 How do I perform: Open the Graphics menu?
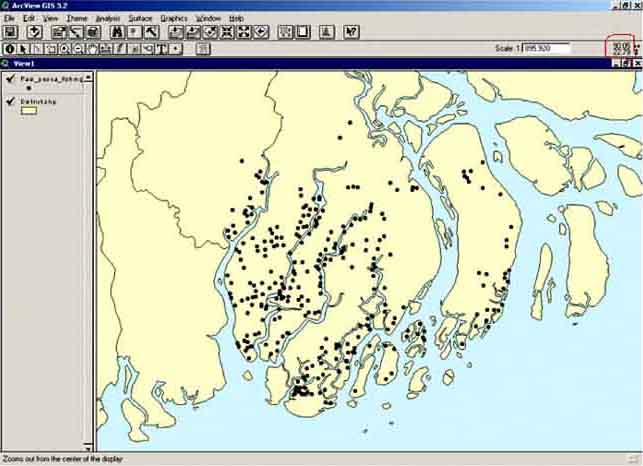[x=173, y=18]
